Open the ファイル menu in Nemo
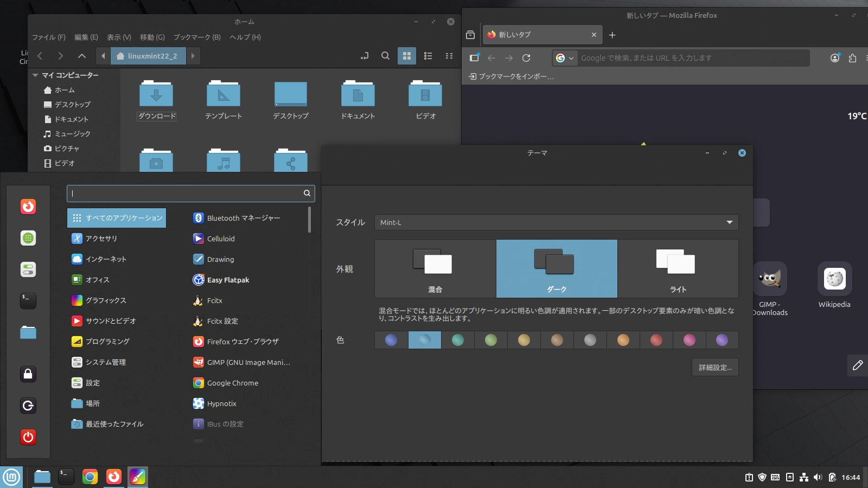Image resolution: width=868 pixels, height=488 pixels. (48, 37)
